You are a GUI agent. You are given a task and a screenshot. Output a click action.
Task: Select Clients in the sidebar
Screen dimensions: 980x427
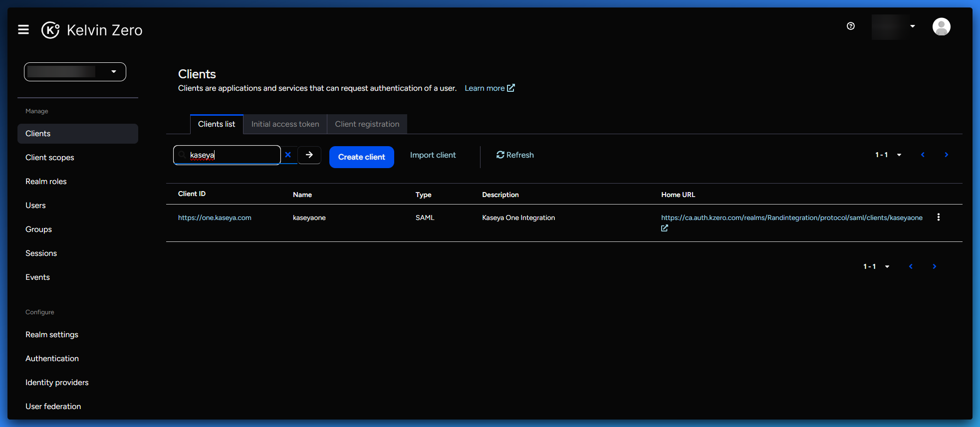tap(78, 134)
